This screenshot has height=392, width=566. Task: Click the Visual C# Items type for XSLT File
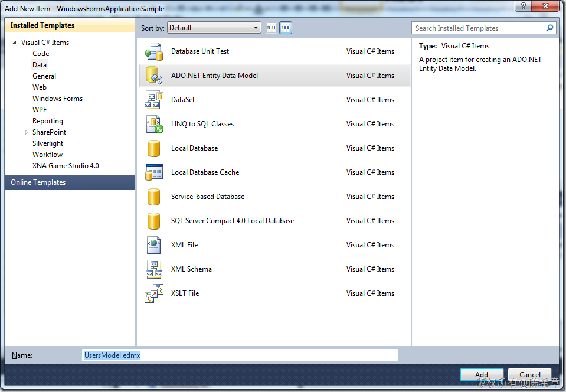pos(371,293)
